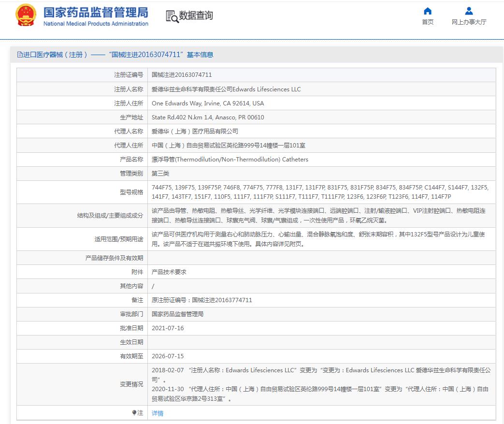Screen dimensions: 504x424
Task: Click the attachment value 产品技术要求
Action: (169, 272)
